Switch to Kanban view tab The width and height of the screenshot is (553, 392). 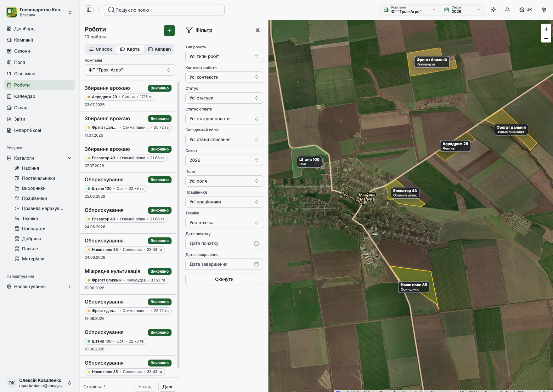[159, 49]
